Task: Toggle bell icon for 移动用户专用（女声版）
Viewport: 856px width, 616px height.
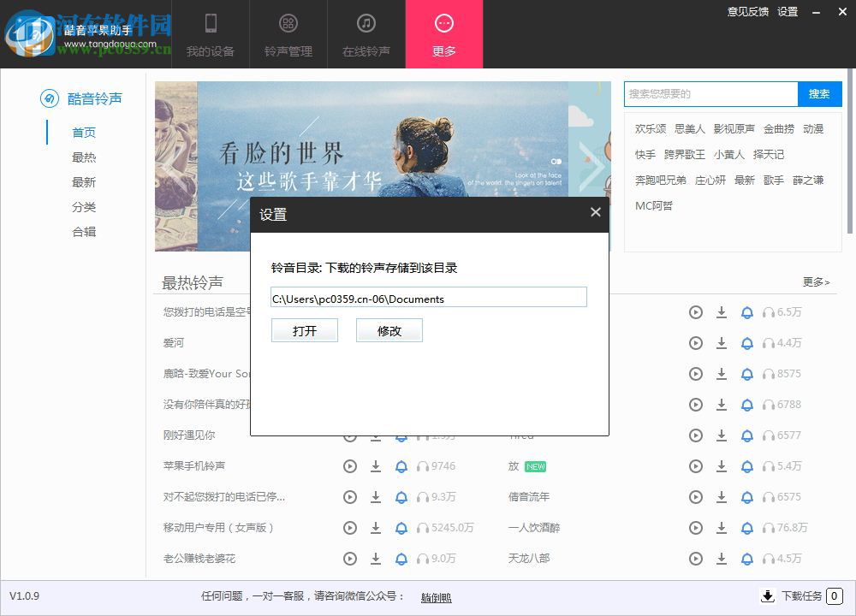Action: pyautogui.click(x=401, y=528)
